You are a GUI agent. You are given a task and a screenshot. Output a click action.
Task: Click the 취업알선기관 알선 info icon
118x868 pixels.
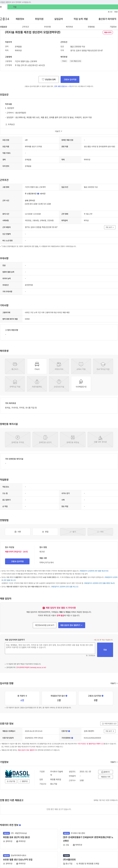[x=66, y=696]
